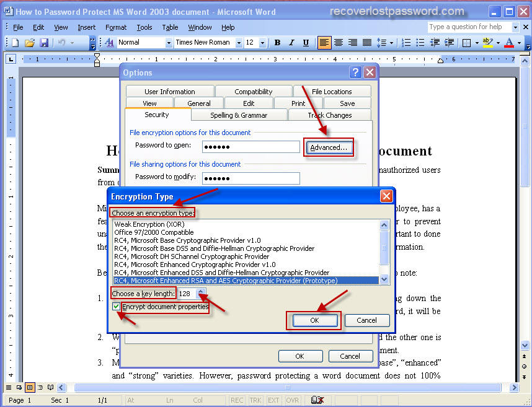Click the Advanced... encryption button
Screen dimensions: 532x407
(329, 147)
